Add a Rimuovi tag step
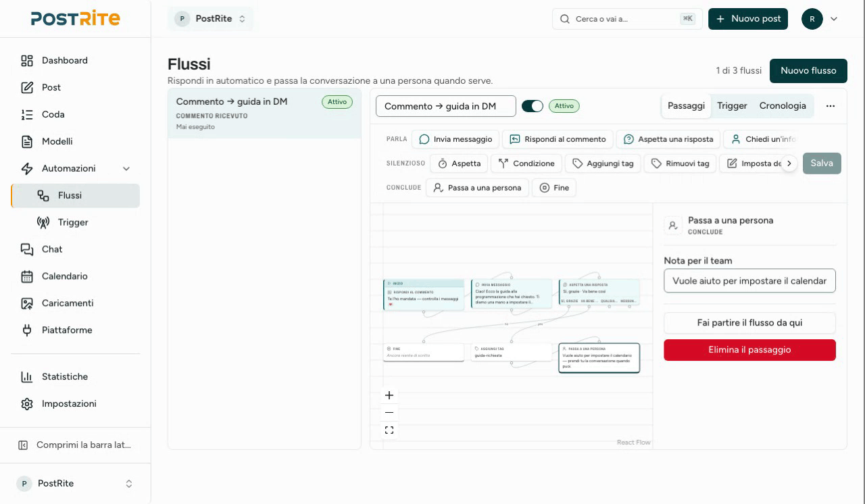 pyautogui.click(x=680, y=163)
